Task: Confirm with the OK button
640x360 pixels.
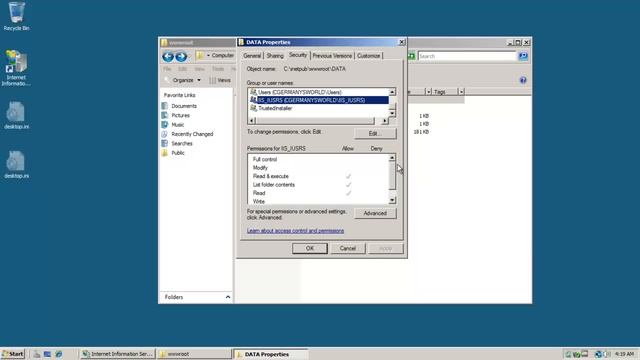Action: 309,248
